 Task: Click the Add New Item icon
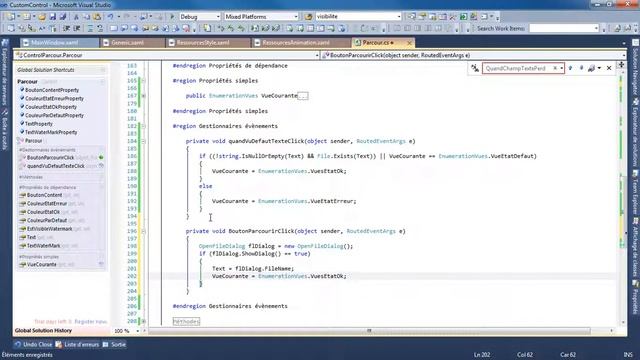(27, 17)
